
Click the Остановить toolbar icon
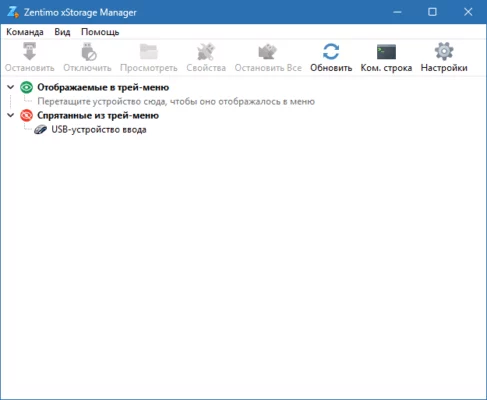30,51
